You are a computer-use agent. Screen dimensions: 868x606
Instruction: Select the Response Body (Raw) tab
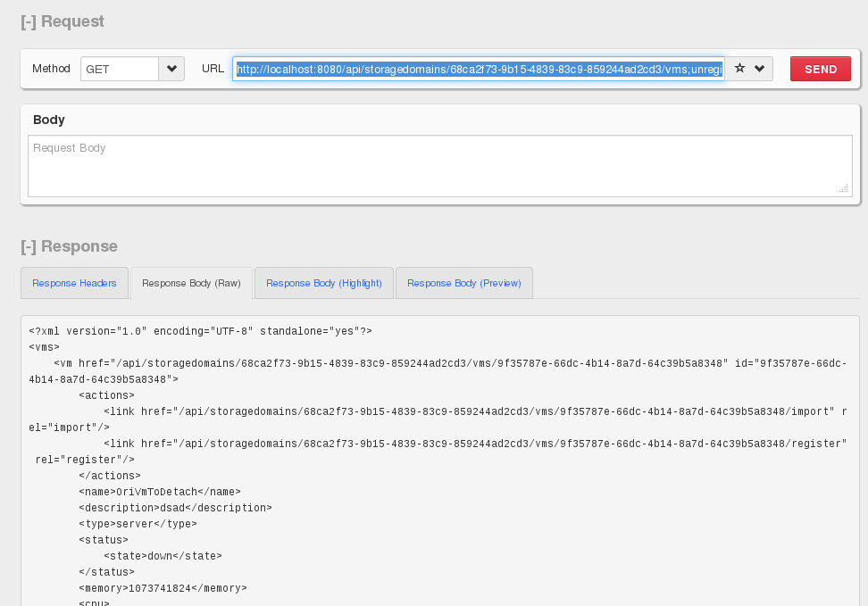coord(191,283)
